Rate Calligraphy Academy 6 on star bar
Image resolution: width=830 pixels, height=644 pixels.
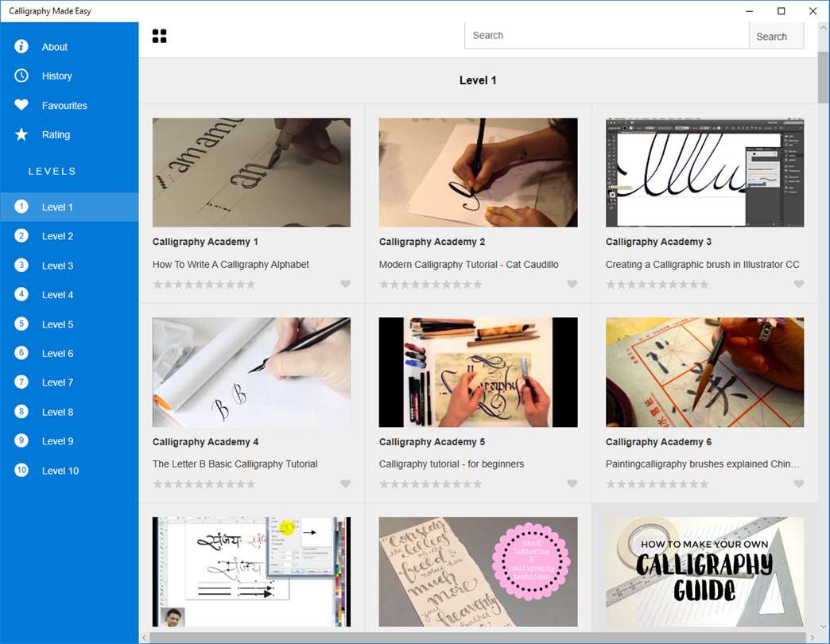coord(657,484)
